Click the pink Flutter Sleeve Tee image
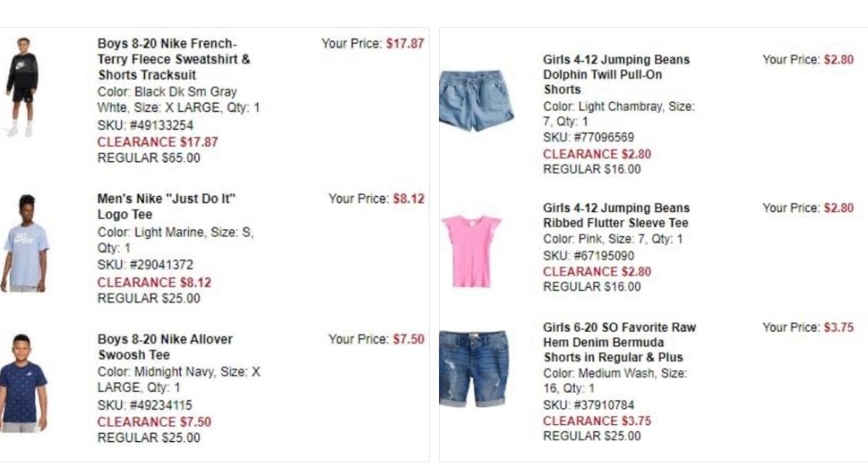This screenshot has height=476, width=868. tap(471, 251)
